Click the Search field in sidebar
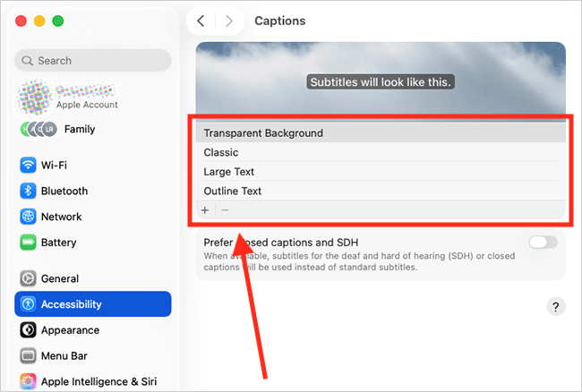Viewport: 582px width, 392px height. [93, 61]
